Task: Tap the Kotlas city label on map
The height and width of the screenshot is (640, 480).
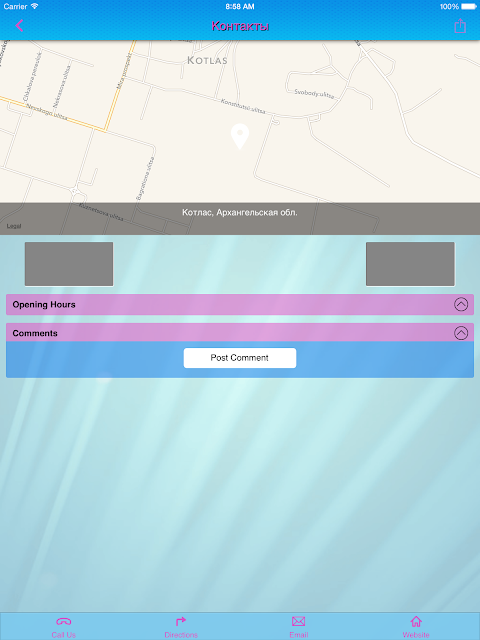Action: (207, 60)
